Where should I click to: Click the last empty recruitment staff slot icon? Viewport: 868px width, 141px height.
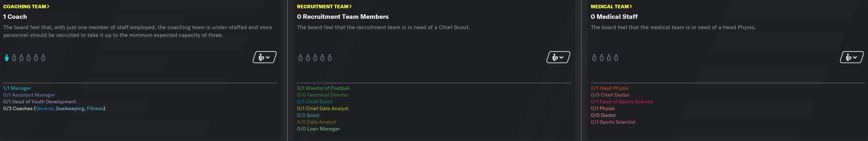click(x=329, y=57)
